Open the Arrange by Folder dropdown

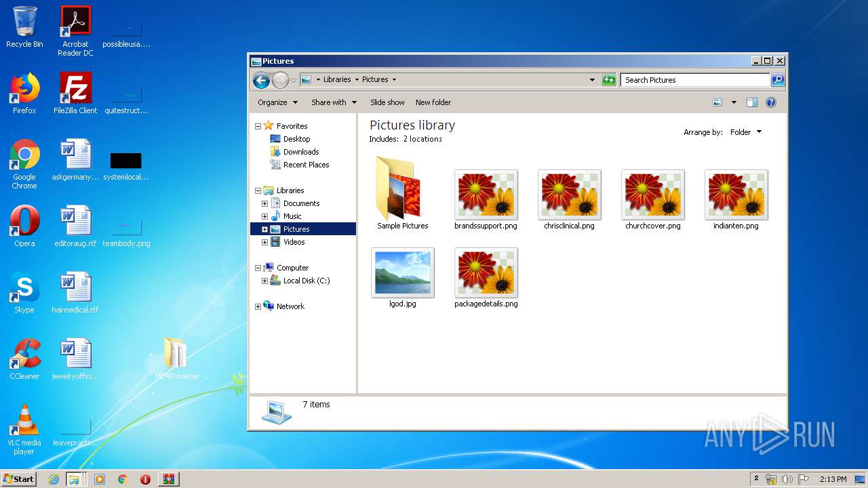tap(745, 132)
